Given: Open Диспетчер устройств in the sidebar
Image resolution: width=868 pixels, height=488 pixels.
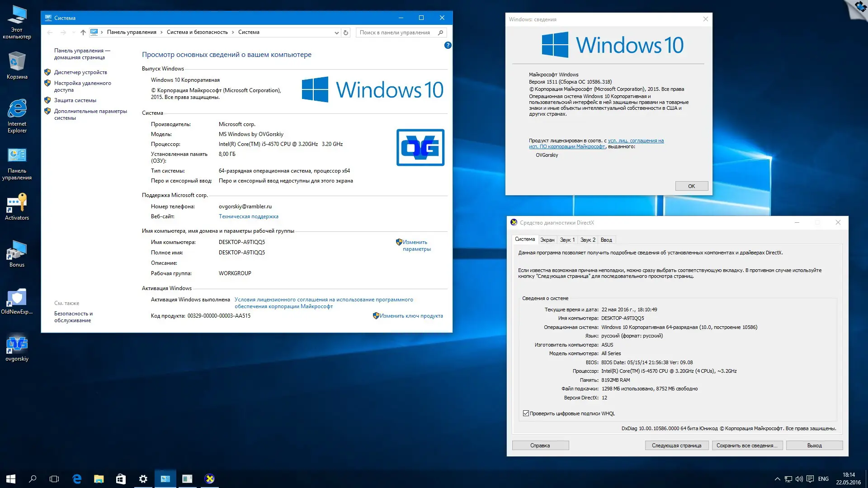Looking at the screenshot, I should pyautogui.click(x=80, y=72).
